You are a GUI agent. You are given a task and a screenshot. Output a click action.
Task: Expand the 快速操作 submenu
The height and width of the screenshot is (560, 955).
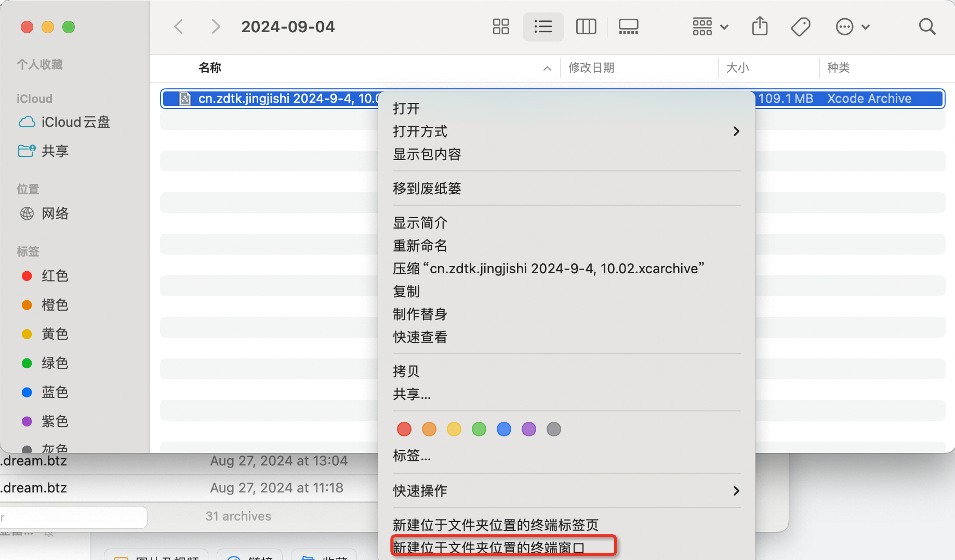pos(566,491)
